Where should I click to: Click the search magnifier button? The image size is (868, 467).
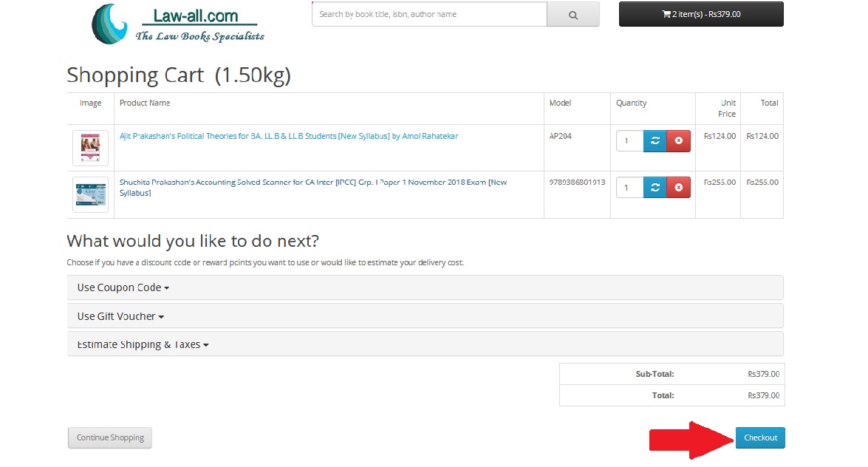tap(573, 14)
